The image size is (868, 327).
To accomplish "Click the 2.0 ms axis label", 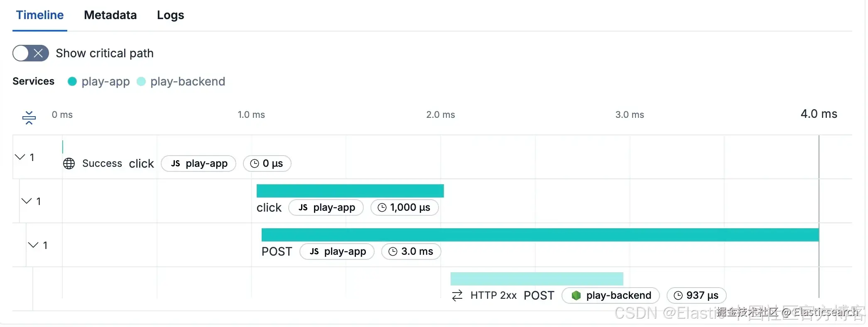I will coord(441,115).
